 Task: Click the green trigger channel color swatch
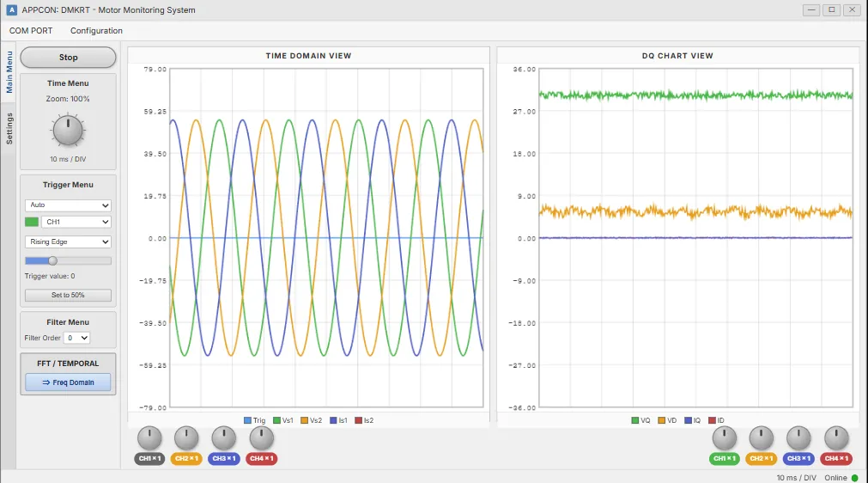point(32,222)
